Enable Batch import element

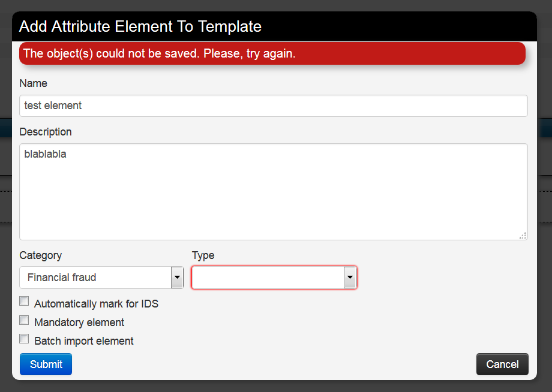click(x=24, y=338)
